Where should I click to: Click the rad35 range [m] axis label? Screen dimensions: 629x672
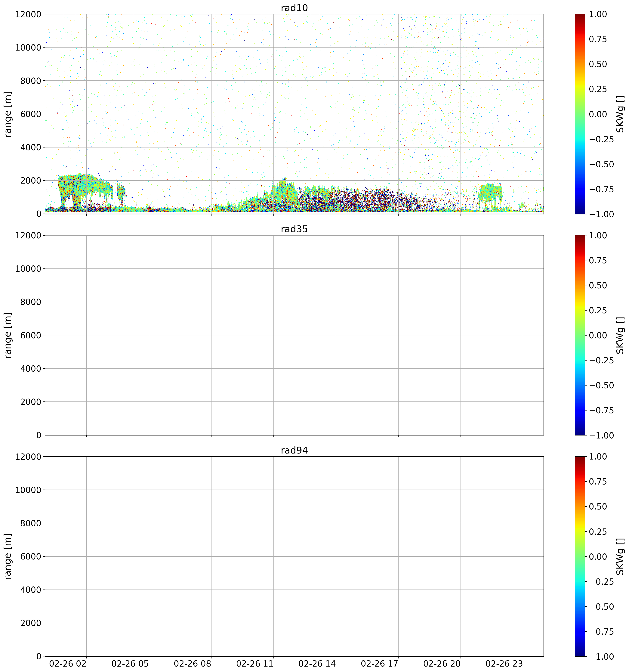point(8,335)
